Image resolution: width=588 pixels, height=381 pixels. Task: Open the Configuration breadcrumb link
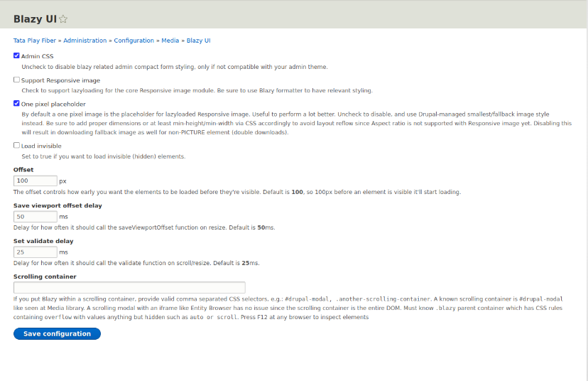[x=134, y=41]
